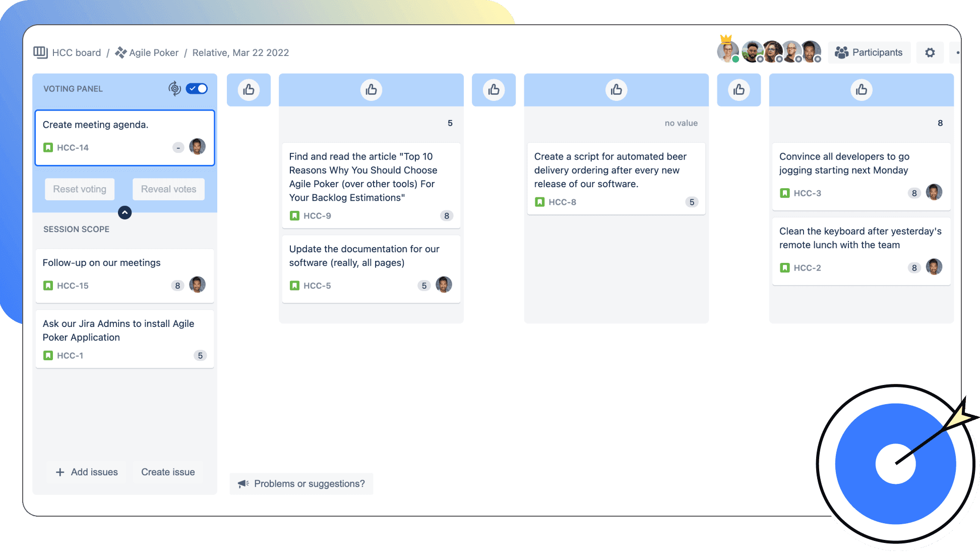The image size is (980, 553).
Task: Collapse the voting panel chevron arrow
Action: point(125,213)
